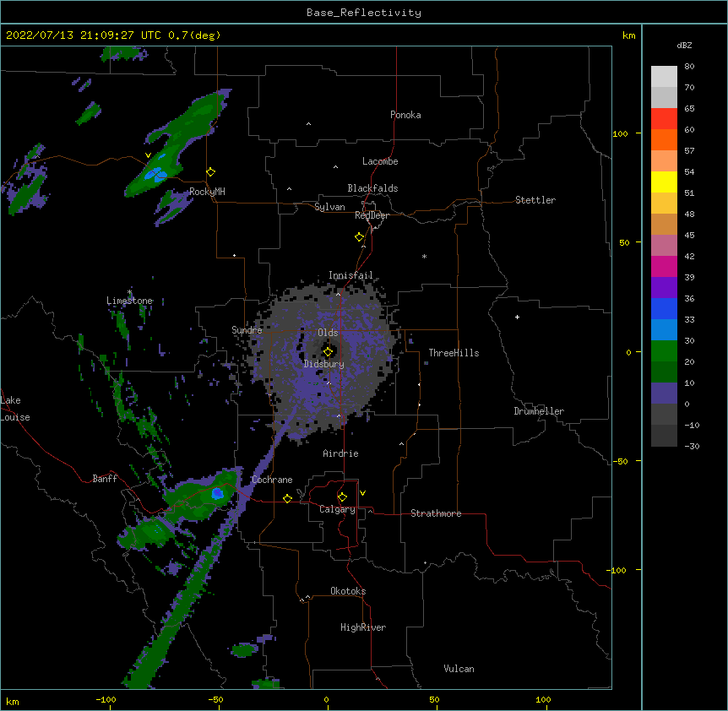
Task: Select the blue 36 dBZ color swatch
Action: click(x=664, y=308)
